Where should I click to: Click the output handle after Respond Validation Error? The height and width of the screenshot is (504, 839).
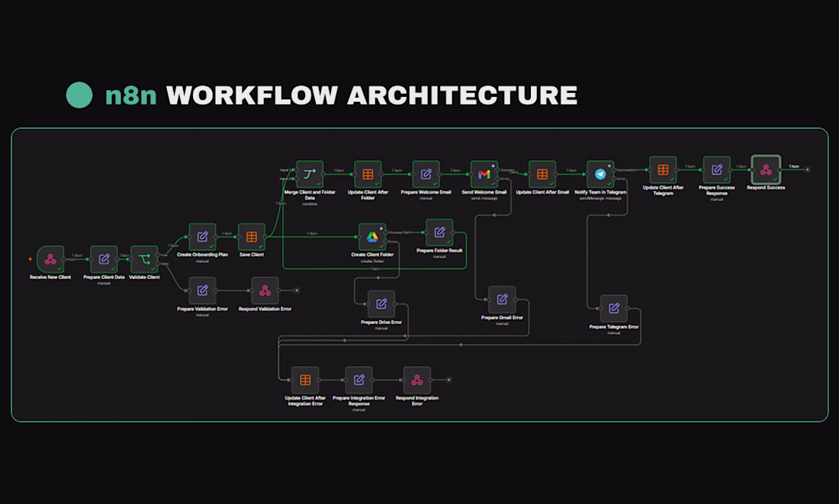tap(297, 291)
